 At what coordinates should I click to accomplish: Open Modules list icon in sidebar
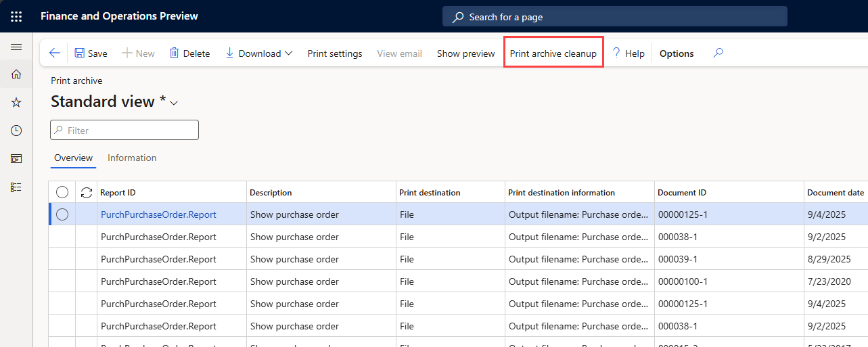point(16,187)
